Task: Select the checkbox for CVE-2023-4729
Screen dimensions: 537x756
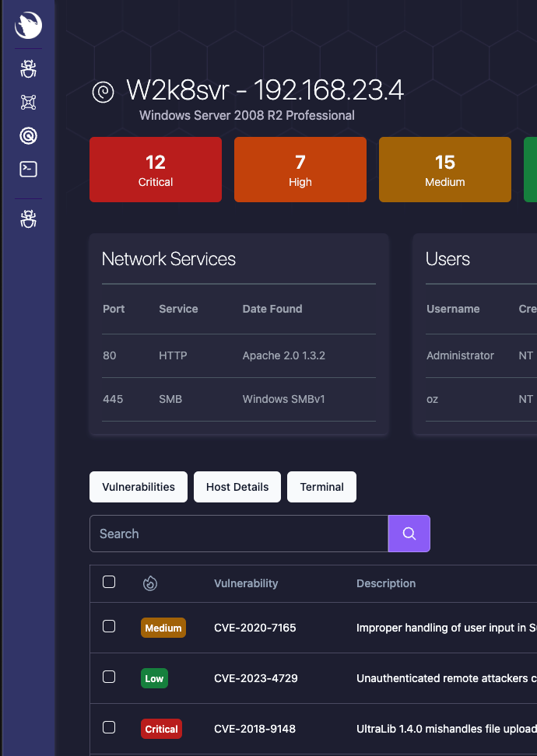Action: [109, 677]
